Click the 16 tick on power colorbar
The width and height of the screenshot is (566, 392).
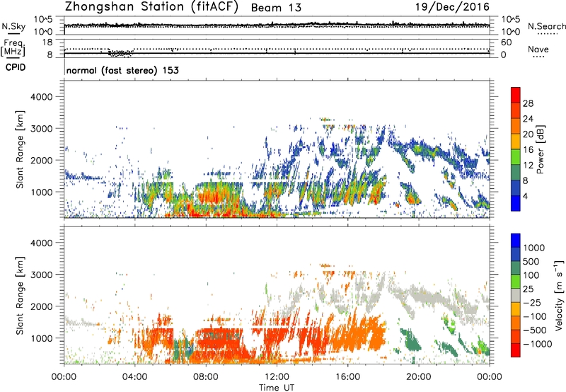click(x=528, y=150)
